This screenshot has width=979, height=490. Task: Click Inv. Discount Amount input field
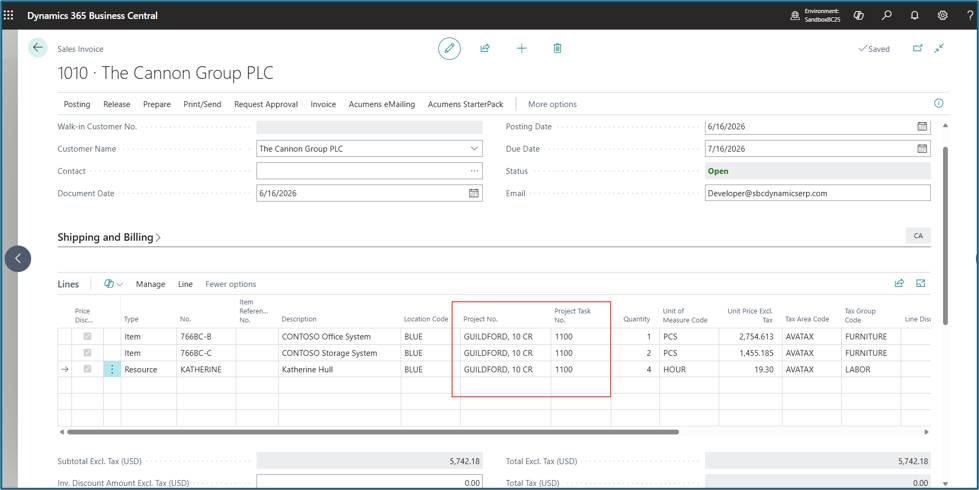pos(369,483)
